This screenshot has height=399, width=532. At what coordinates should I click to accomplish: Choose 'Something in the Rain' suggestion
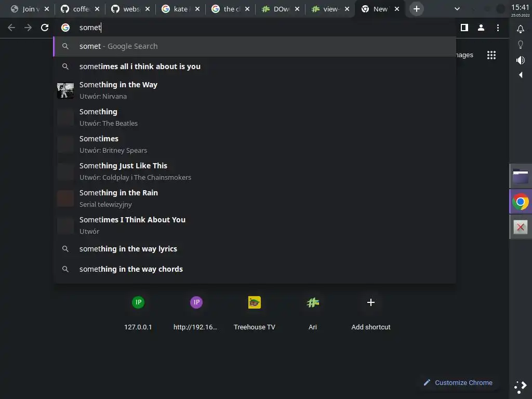pyautogui.click(x=255, y=198)
